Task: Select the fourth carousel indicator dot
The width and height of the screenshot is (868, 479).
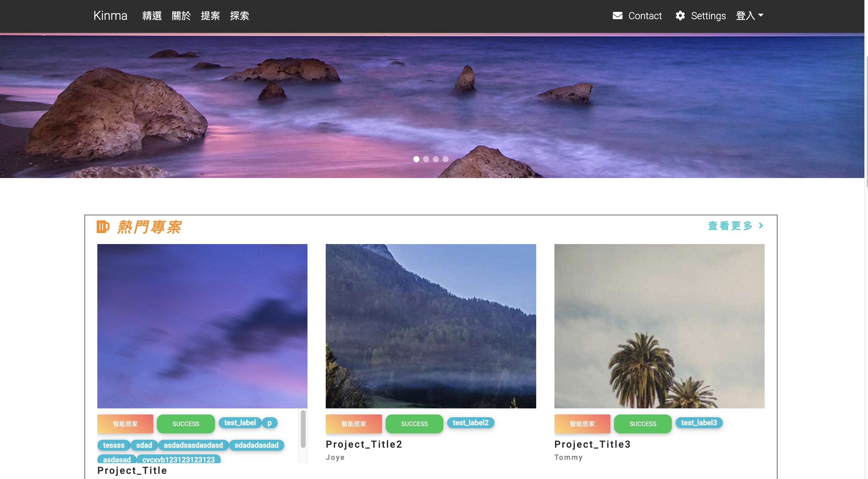Action: (446, 159)
